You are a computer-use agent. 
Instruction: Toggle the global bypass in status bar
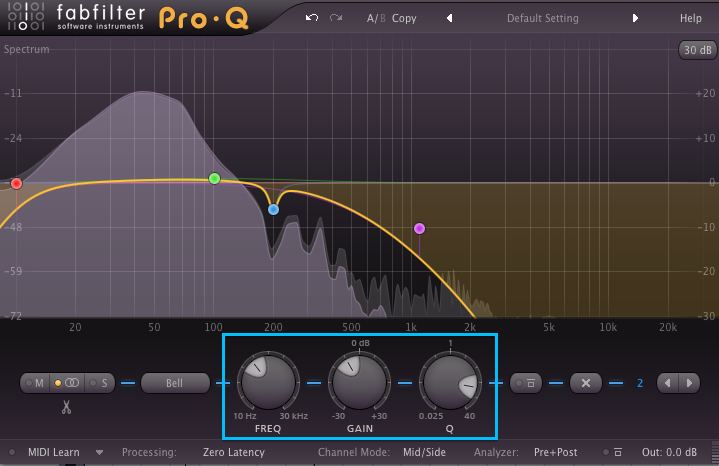coord(613,452)
